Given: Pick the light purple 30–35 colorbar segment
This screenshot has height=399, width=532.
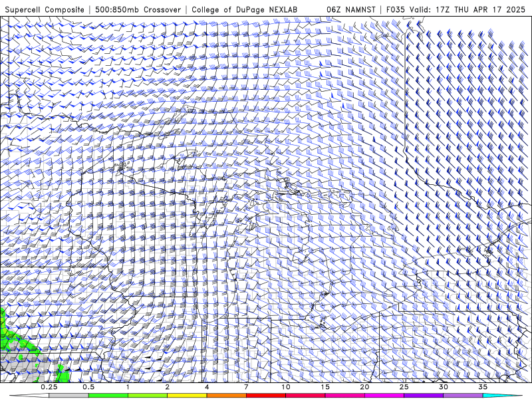Looking at the screenshot, I should tap(463, 395).
